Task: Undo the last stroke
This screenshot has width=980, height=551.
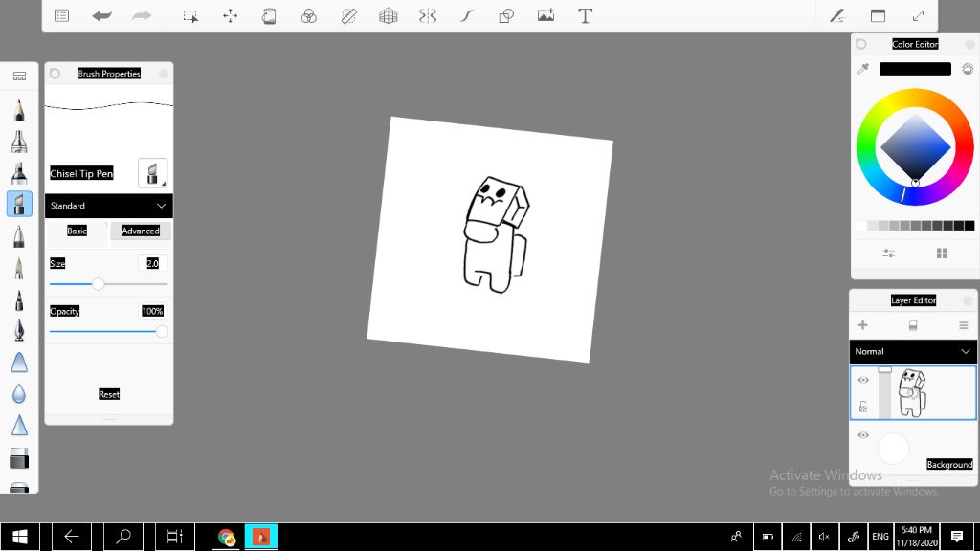Action: (x=101, y=15)
